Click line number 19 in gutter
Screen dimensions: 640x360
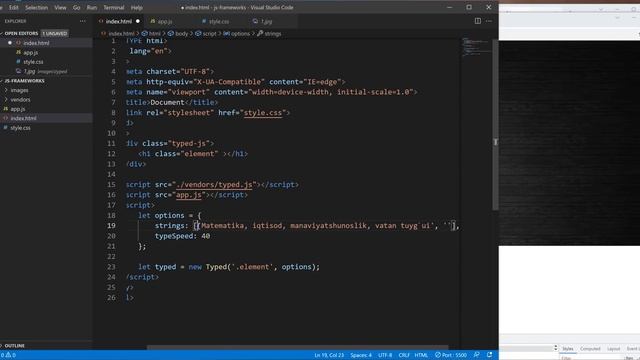(111, 226)
